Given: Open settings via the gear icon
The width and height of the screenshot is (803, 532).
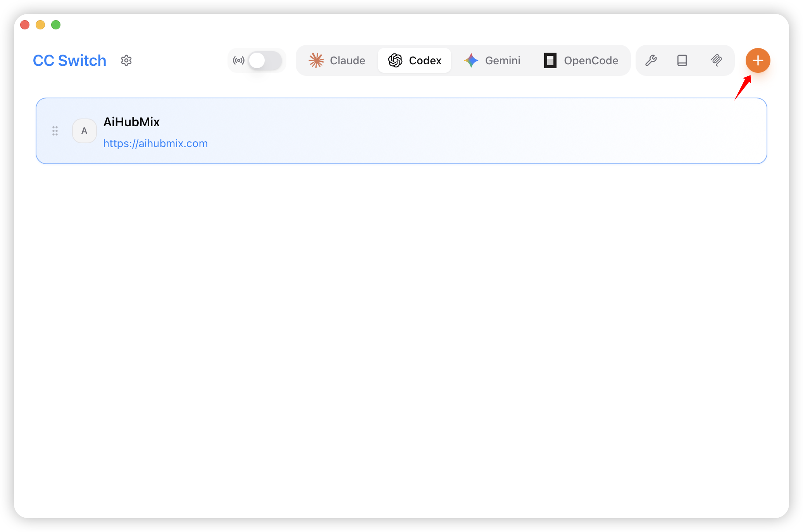Looking at the screenshot, I should pyautogui.click(x=126, y=60).
